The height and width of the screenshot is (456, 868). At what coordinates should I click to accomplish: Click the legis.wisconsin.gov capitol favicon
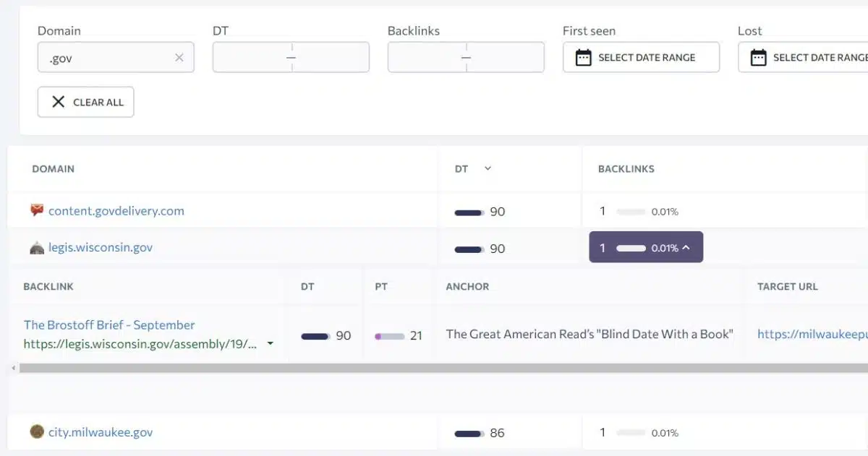pos(37,248)
